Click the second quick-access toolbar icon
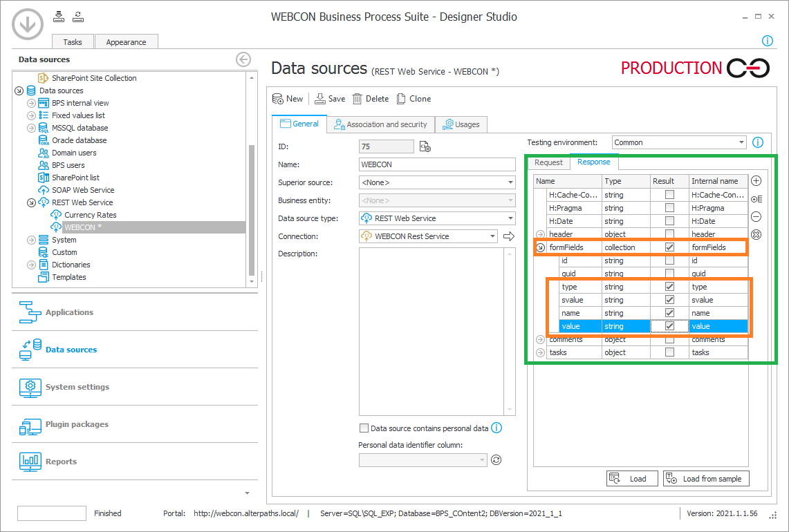 (x=78, y=17)
